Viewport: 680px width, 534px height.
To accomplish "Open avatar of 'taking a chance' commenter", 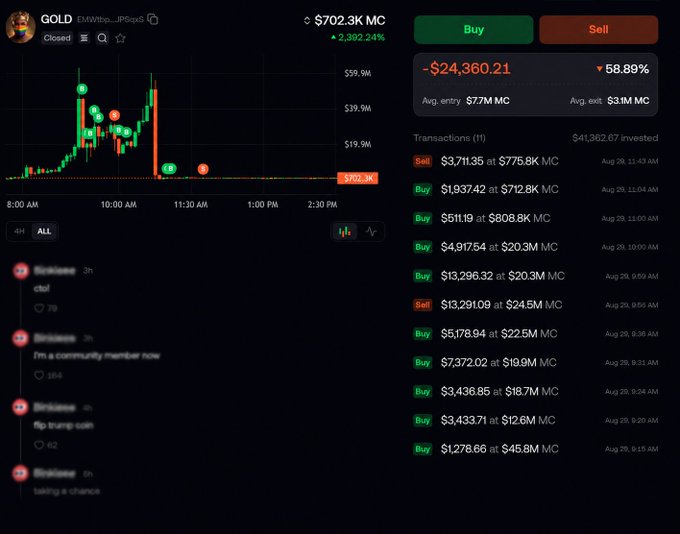I will coord(20,473).
